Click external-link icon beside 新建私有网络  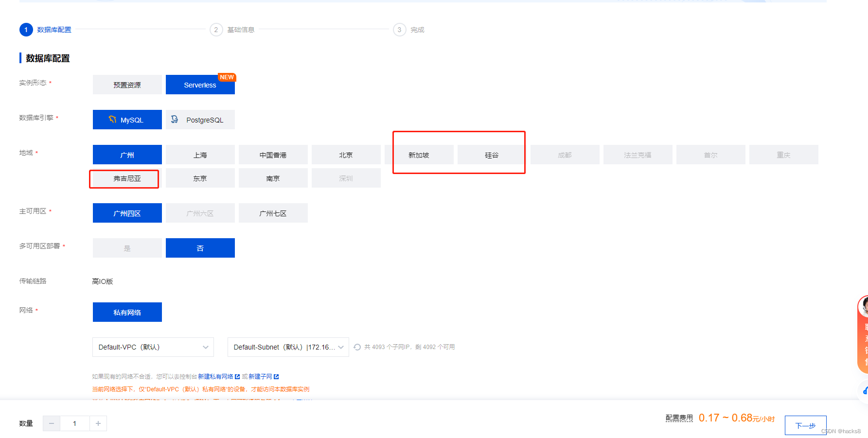point(237,377)
